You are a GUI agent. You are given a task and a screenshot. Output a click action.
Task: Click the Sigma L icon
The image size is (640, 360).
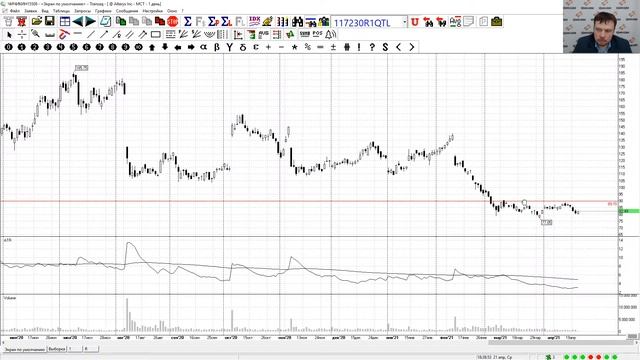click(x=227, y=21)
